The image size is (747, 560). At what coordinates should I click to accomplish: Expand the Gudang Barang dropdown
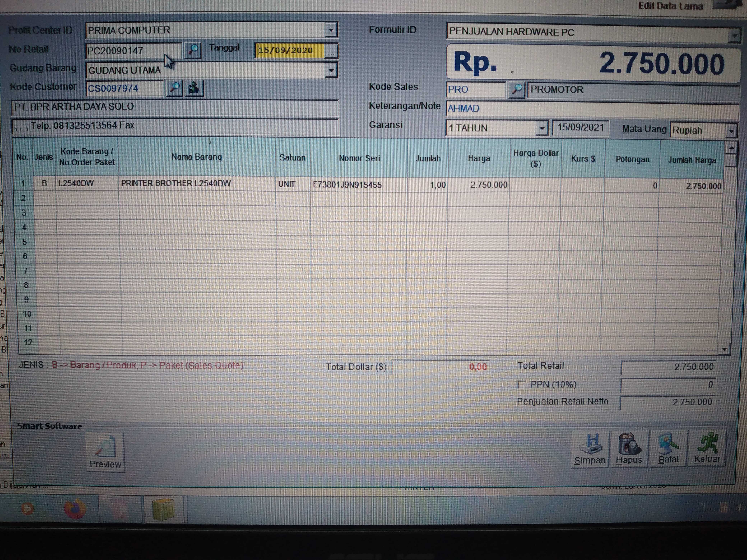tap(331, 71)
